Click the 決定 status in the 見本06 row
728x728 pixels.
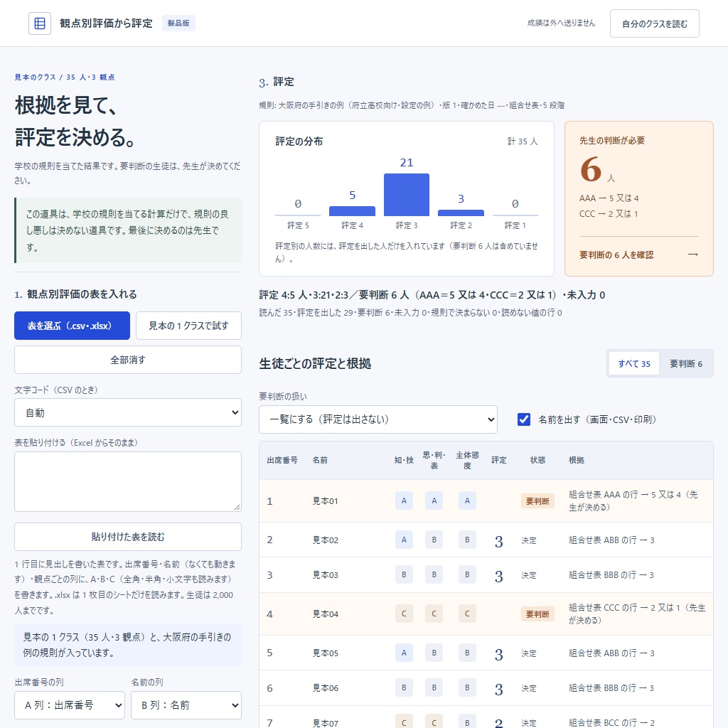(528, 687)
